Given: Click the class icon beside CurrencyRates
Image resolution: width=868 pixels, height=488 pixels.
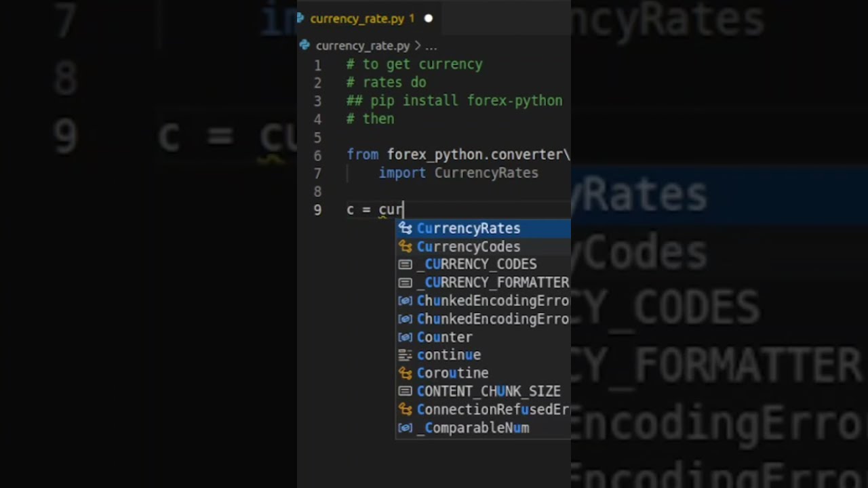Looking at the screenshot, I should click(x=406, y=228).
